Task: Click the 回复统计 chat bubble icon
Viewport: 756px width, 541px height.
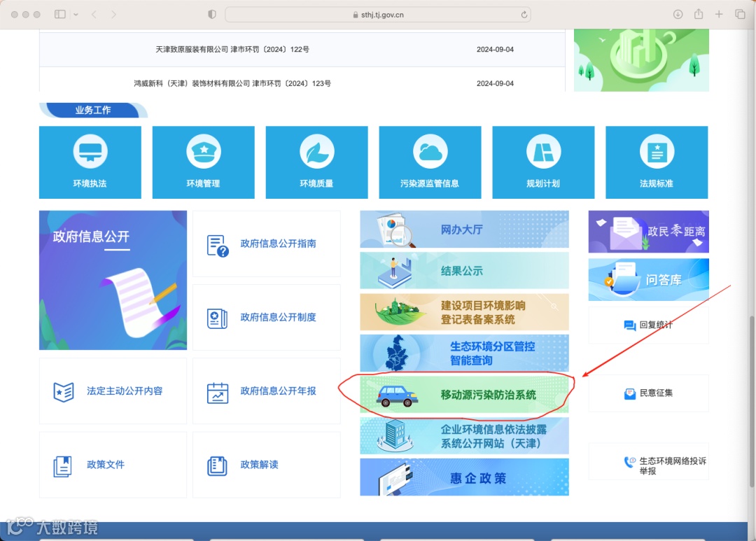Action: click(630, 325)
